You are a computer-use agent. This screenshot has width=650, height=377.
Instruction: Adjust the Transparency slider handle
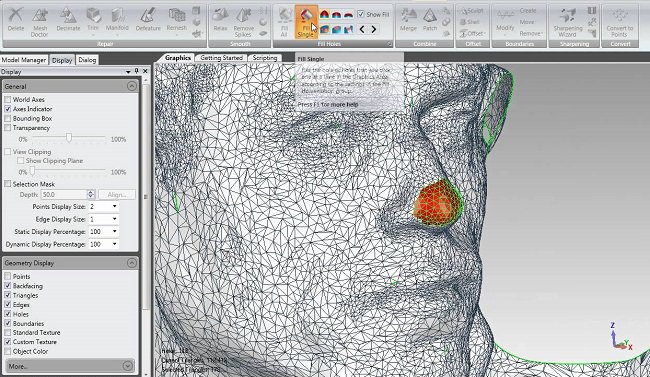(x=69, y=138)
